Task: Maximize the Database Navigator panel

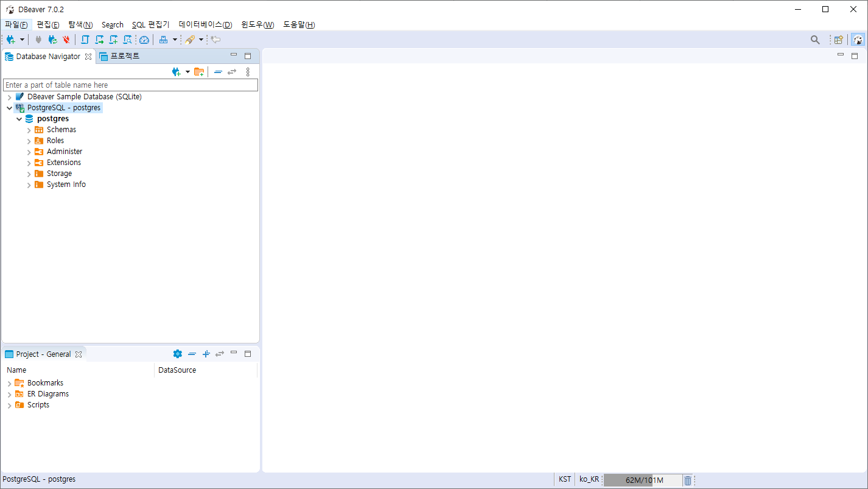Action: (x=248, y=56)
